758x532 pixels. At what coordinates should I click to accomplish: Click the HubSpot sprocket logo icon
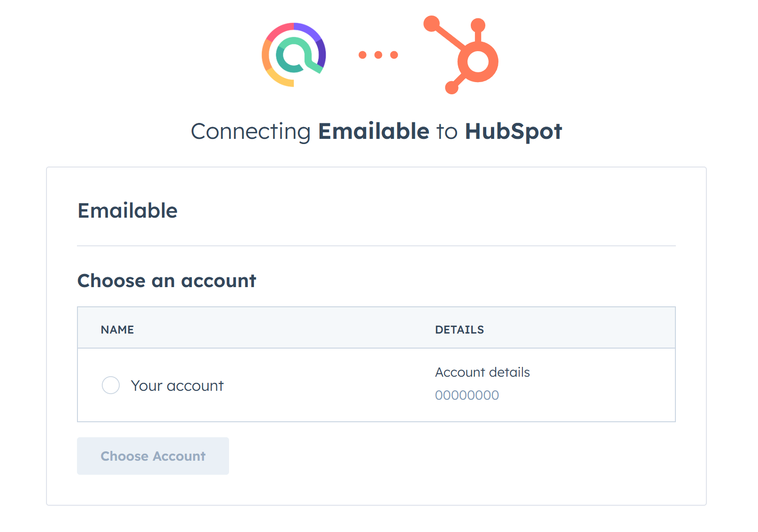pos(461,55)
